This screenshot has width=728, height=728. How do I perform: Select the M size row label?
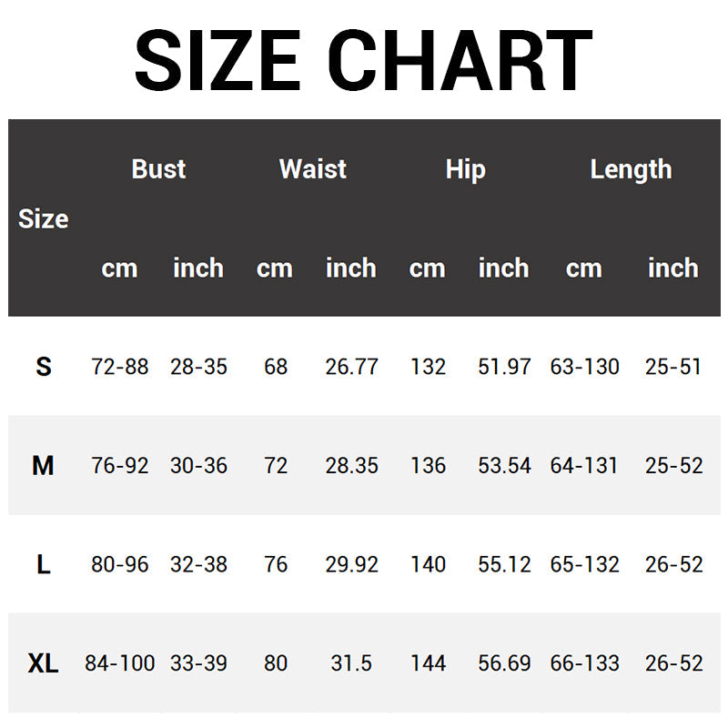click(x=43, y=466)
